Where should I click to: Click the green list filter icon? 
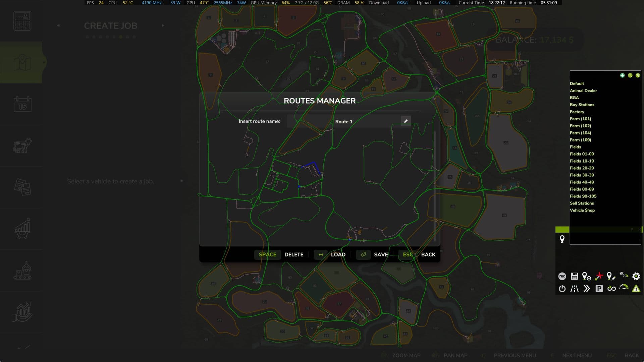pyautogui.click(x=638, y=75)
